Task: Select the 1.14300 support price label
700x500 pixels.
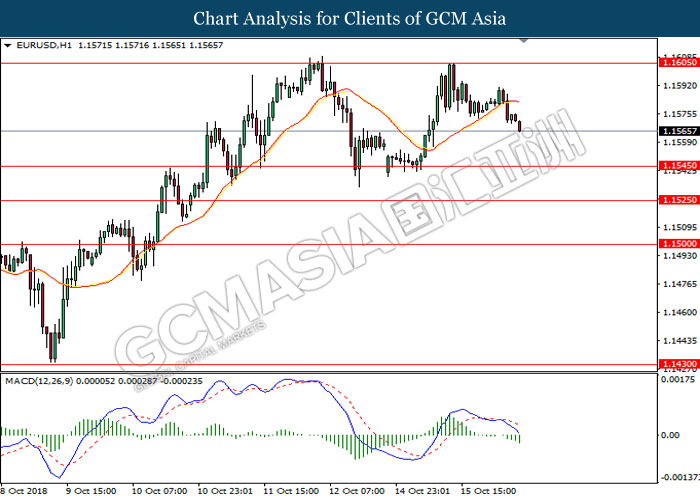Action: click(x=679, y=364)
